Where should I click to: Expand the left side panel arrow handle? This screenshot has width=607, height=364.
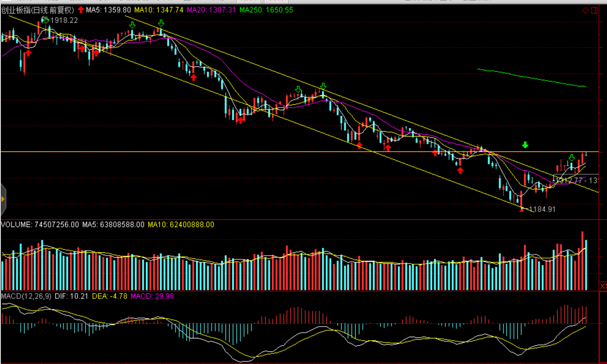pyautogui.click(x=3, y=199)
